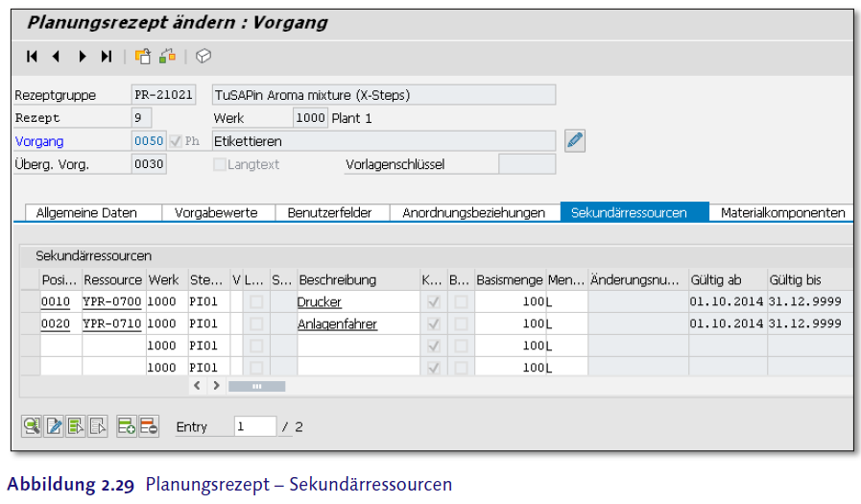Click the horizontal scrollbar thumb under the table
861x504 pixels.
(256, 386)
